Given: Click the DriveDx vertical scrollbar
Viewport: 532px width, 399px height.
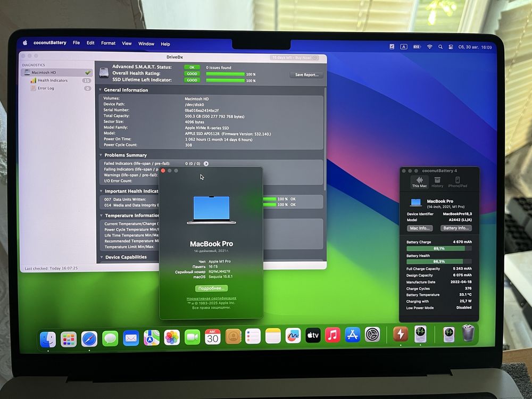Looking at the screenshot, I should [x=325, y=139].
